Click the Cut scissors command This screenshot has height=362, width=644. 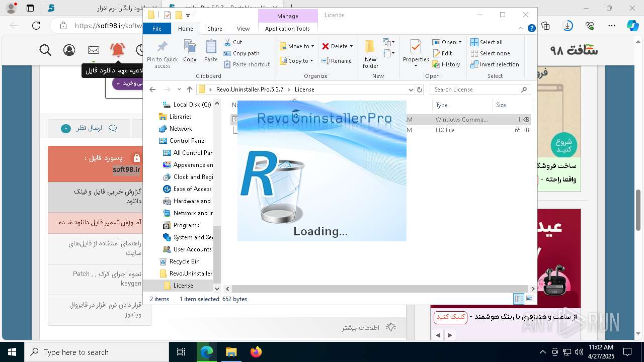(233, 42)
